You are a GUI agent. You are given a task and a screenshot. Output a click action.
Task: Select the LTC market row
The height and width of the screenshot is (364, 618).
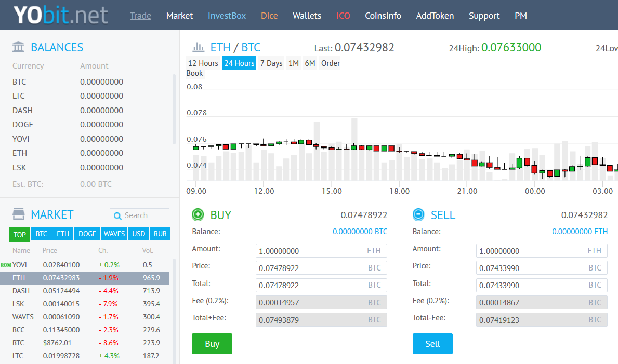pos(85,356)
